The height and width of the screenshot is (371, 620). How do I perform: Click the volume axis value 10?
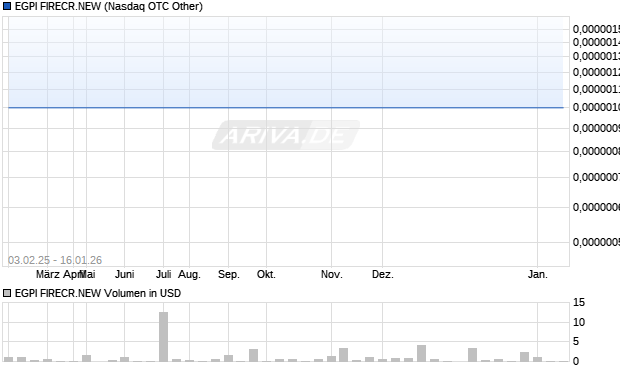pos(578,322)
